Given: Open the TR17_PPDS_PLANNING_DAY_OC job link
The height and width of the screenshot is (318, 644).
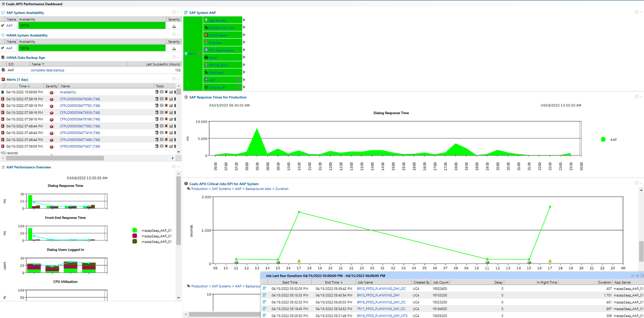Looking at the screenshot, I should (381, 309).
